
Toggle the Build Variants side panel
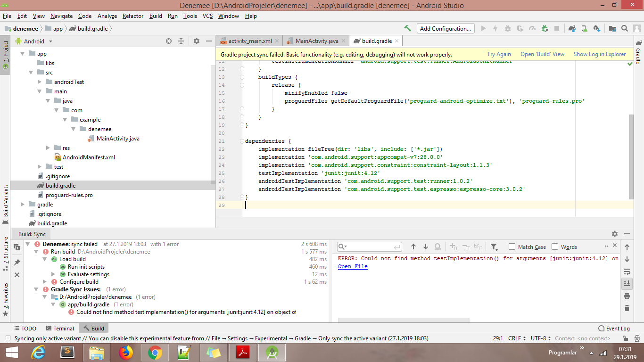5,204
